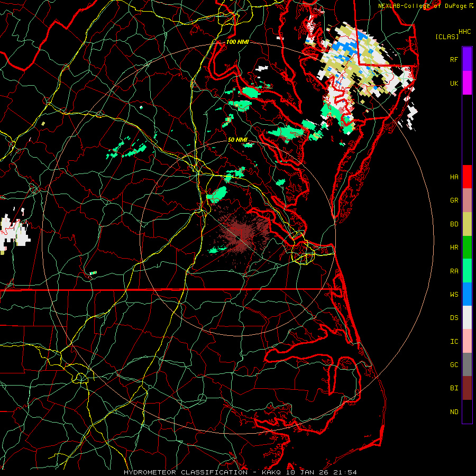Click the HR legend label
This screenshot has width=476, height=476.
[x=454, y=248]
